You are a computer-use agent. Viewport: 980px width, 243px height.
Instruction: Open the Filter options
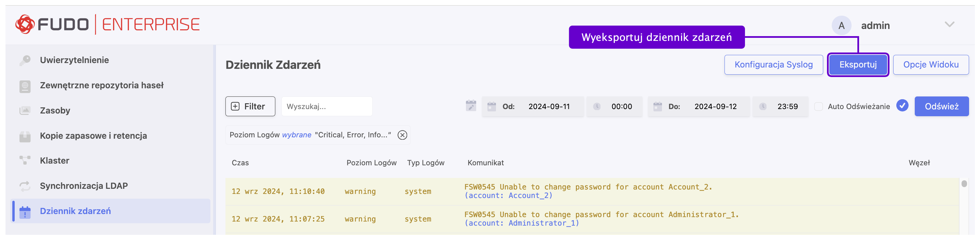click(250, 107)
